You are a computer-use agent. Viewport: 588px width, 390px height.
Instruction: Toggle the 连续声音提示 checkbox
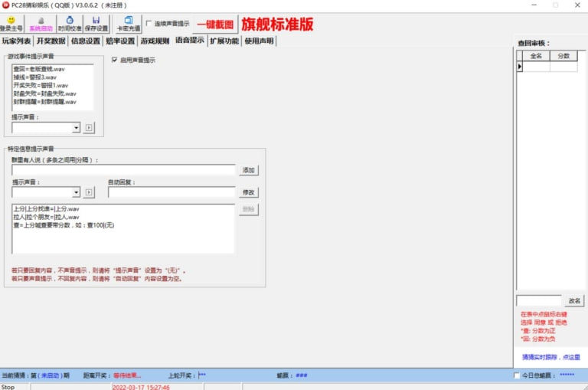[x=149, y=24]
